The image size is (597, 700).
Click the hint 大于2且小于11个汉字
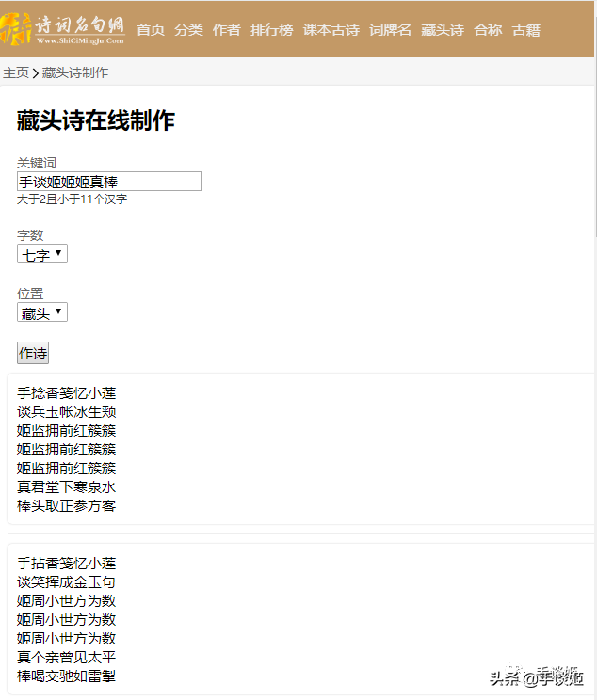click(x=72, y=199)
